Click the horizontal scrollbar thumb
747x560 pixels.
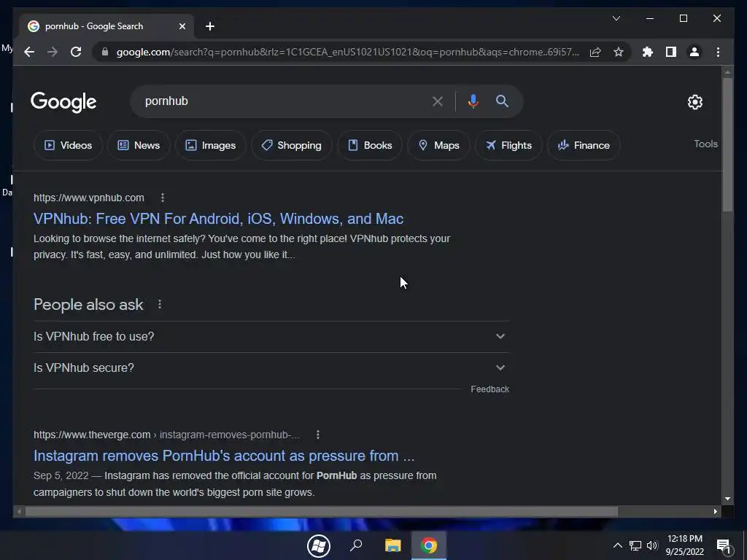click(322, 511)
